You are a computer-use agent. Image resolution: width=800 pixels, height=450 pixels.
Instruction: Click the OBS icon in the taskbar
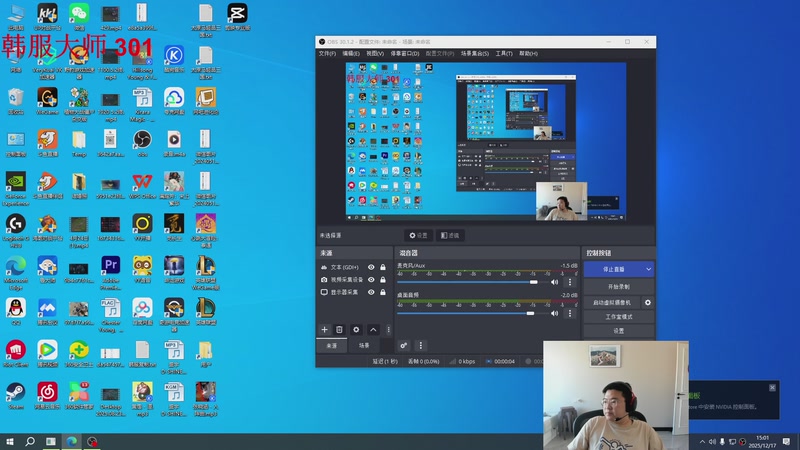point(92,441)
